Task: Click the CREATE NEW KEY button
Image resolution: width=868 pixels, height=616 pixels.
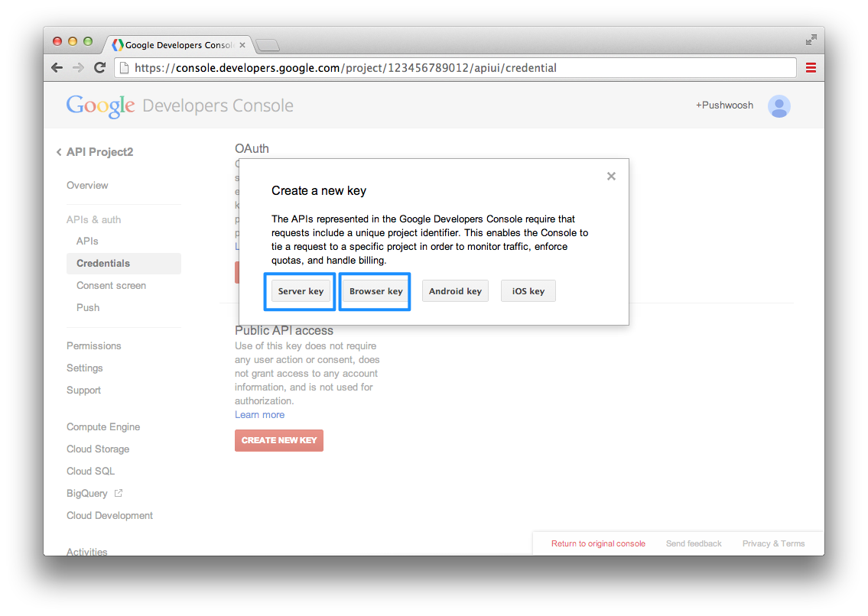Action: (279, 440)
